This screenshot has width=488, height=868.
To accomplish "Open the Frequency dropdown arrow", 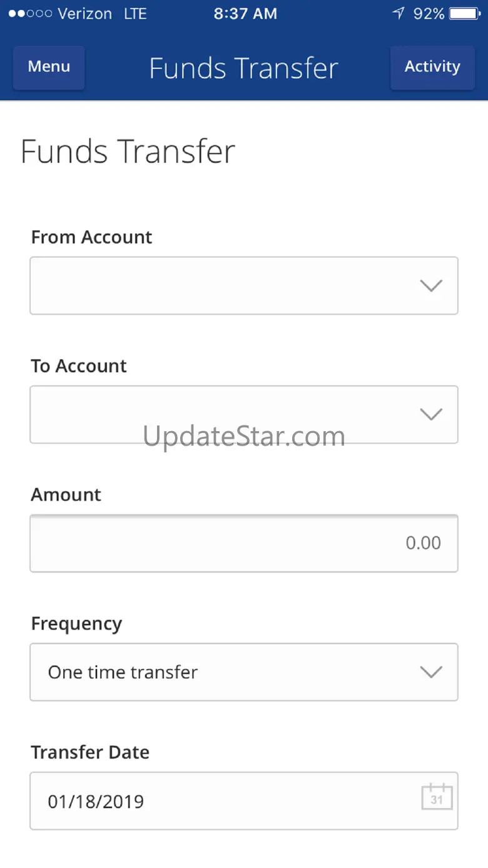I will [x=431, y=672].
